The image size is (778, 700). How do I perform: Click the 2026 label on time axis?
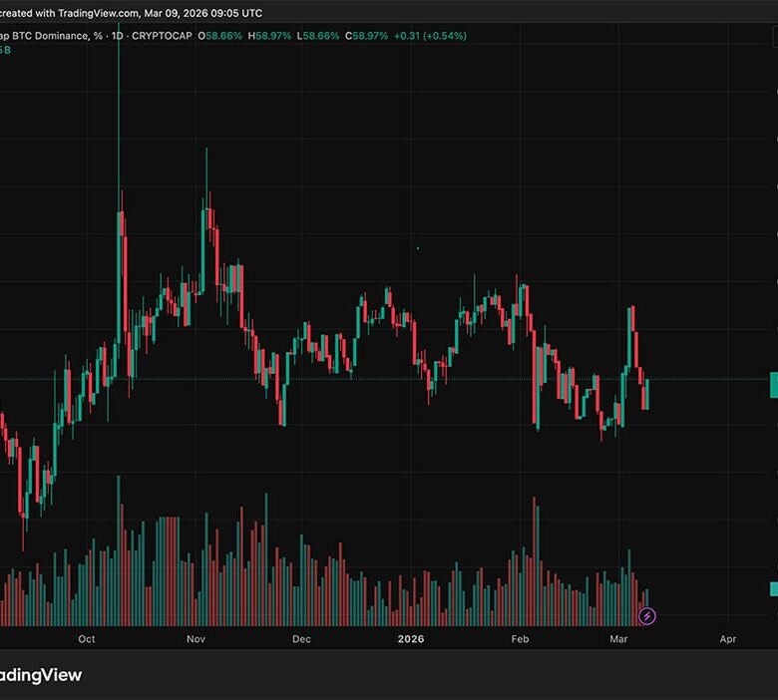click(411, 639)
